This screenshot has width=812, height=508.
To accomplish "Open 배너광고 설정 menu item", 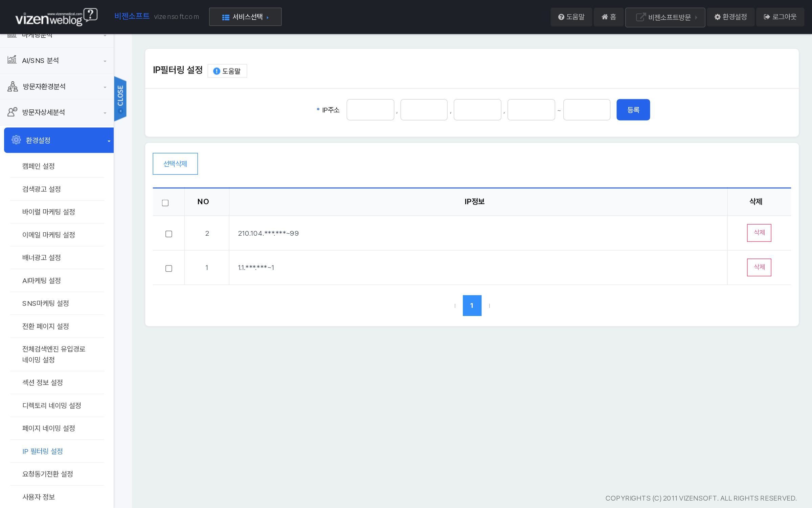I will pos(42,257).
